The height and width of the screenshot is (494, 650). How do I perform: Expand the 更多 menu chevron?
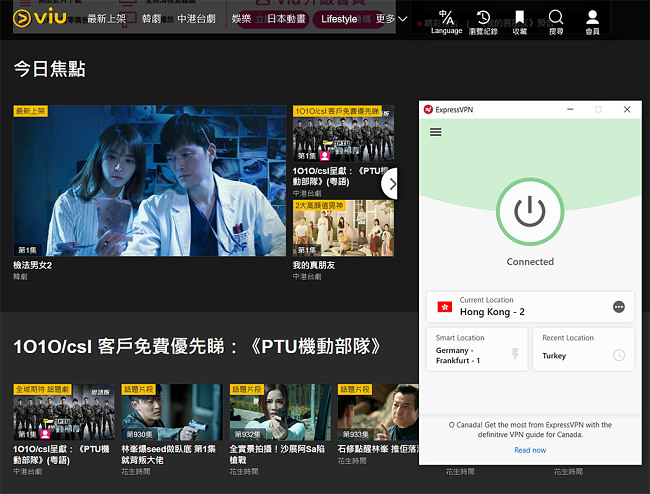[403, 19]
